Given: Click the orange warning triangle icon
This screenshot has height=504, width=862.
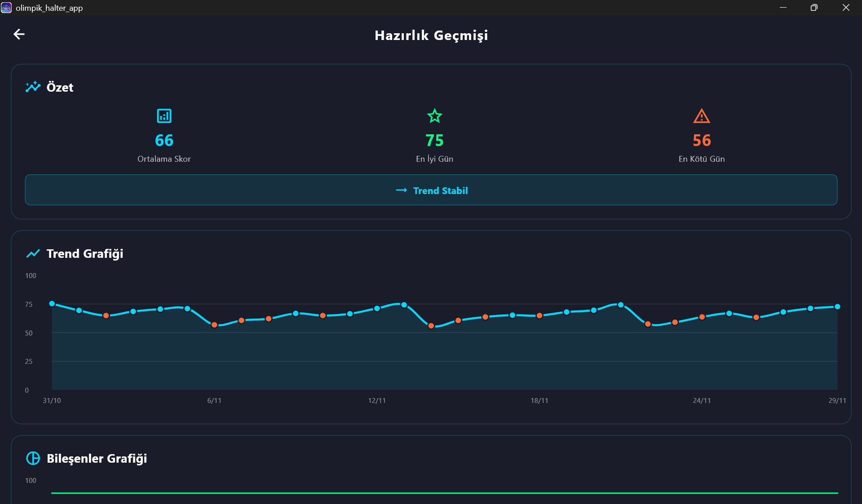Looking at the screenshot, I should pos(701,116).
